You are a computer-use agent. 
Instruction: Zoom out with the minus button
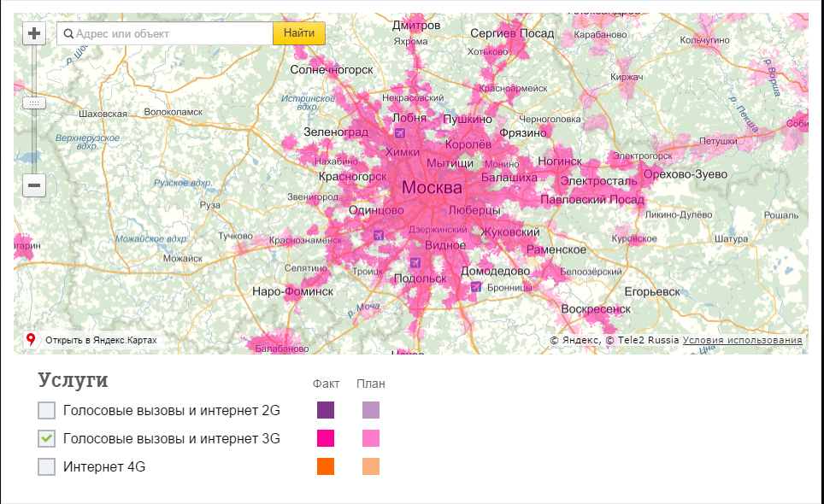(x=34, y=185)
